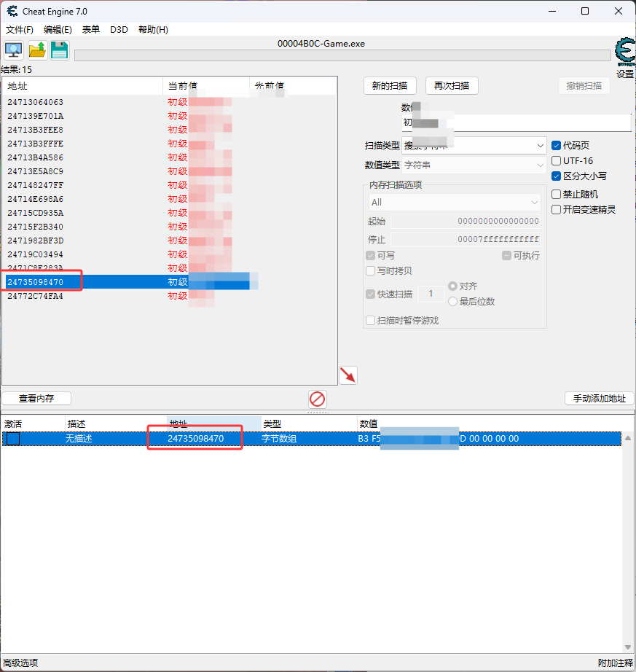The image size is (636, 672).
Task: Open the D3D menu
Action: [119, 30]
